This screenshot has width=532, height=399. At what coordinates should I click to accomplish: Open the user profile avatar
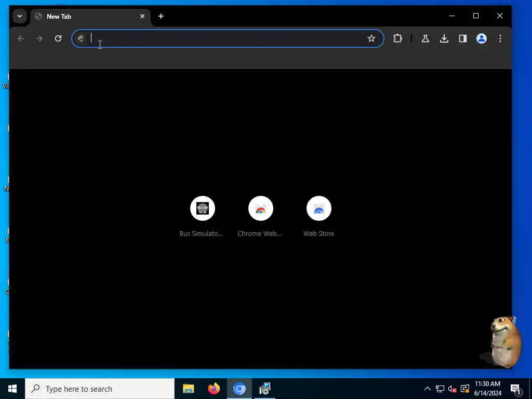482,38
